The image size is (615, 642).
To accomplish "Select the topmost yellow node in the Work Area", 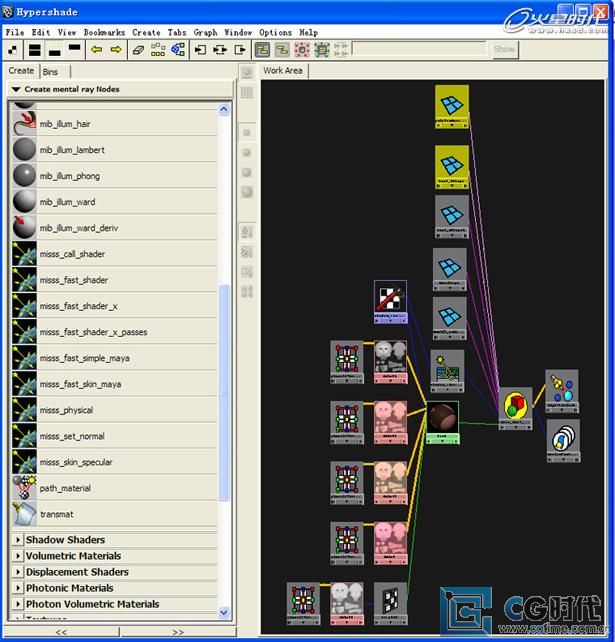I will coord(452,106).
